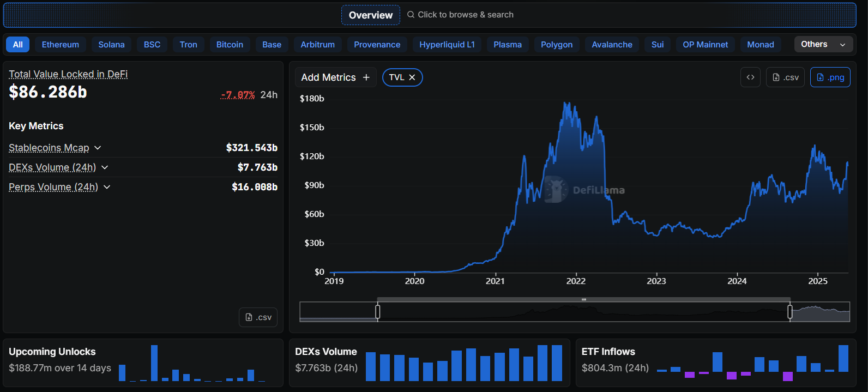Filter by Avalanche chain

point(612,45)
